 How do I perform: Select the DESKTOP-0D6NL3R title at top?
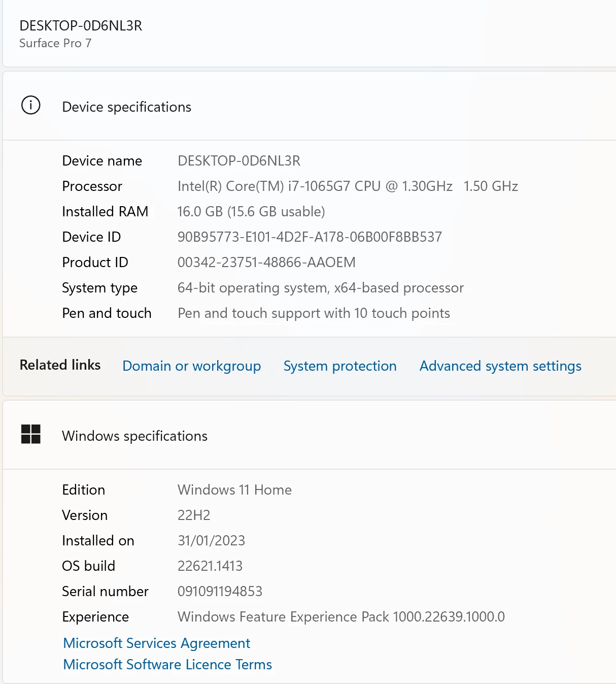tap(81, 25)
